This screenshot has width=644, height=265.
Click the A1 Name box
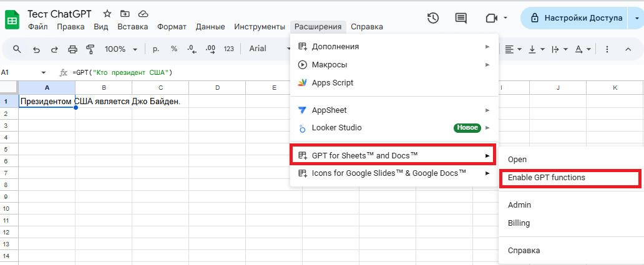[19, 72]
